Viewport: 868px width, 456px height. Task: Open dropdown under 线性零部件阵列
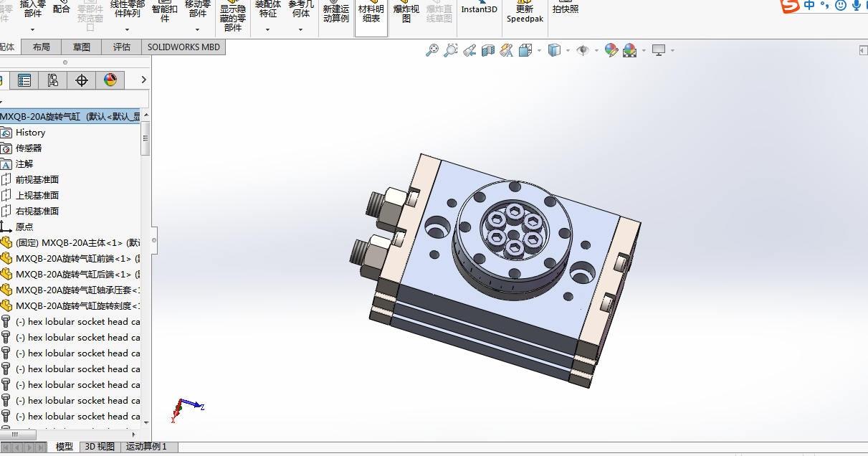click(128, 30)
